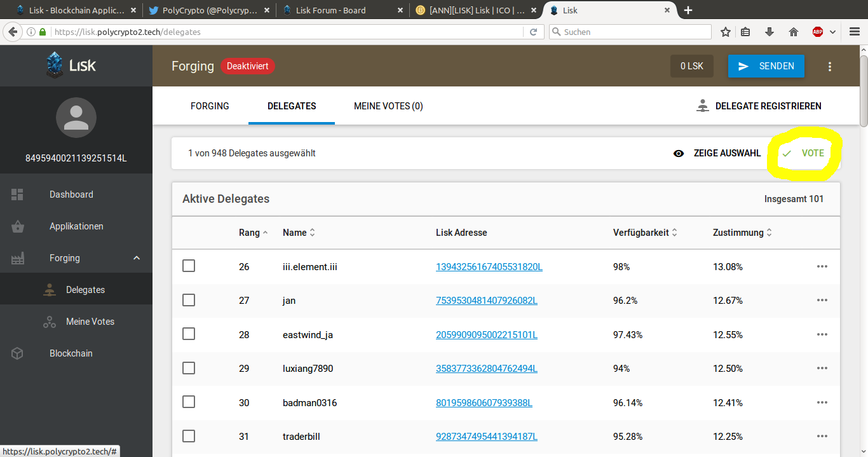868x457 pixels.
Task: Check the box for badman0316
Action: pos(189,402)
